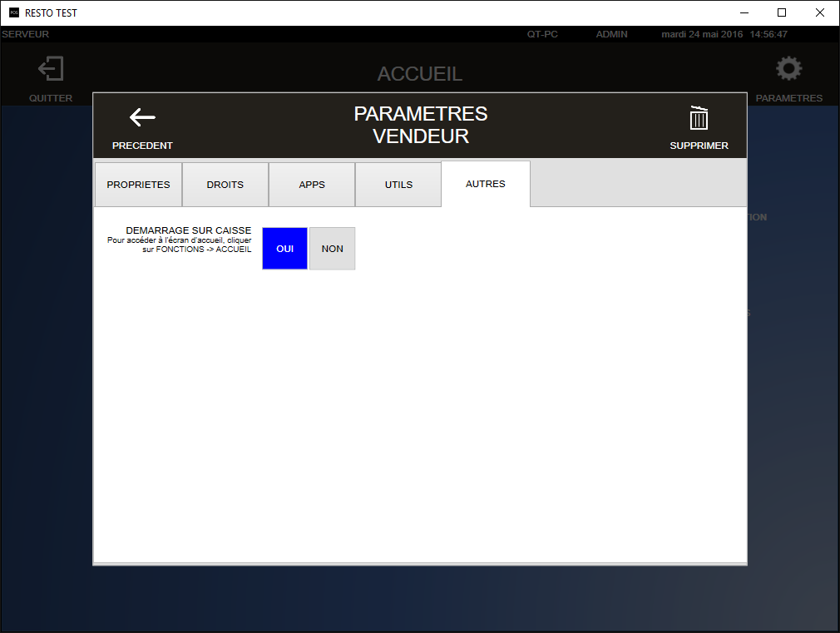Open the APPS tab
The height and width of the screenshot is (633, 840).
pyautogui.click(x=312, y=185)
